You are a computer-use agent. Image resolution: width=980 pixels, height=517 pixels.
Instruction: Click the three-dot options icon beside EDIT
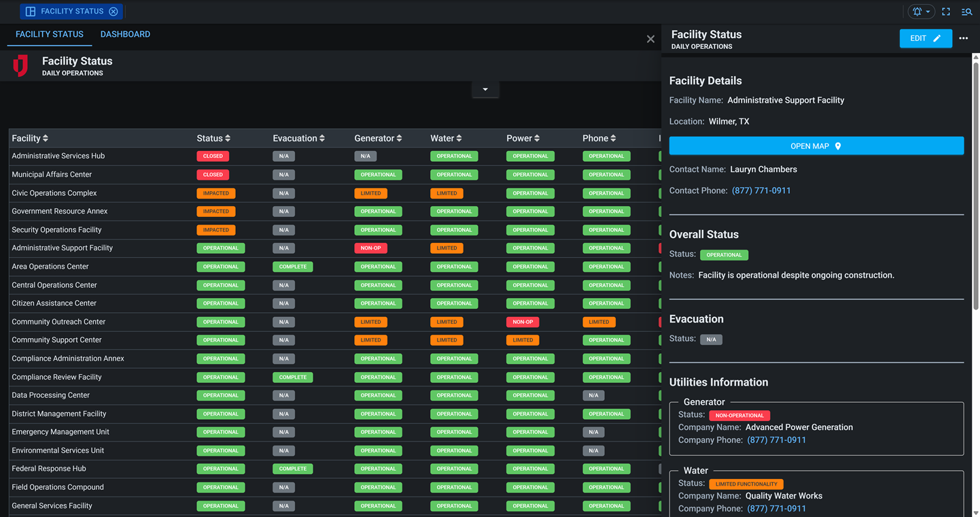pyautogui.click(x=963, y=39)
